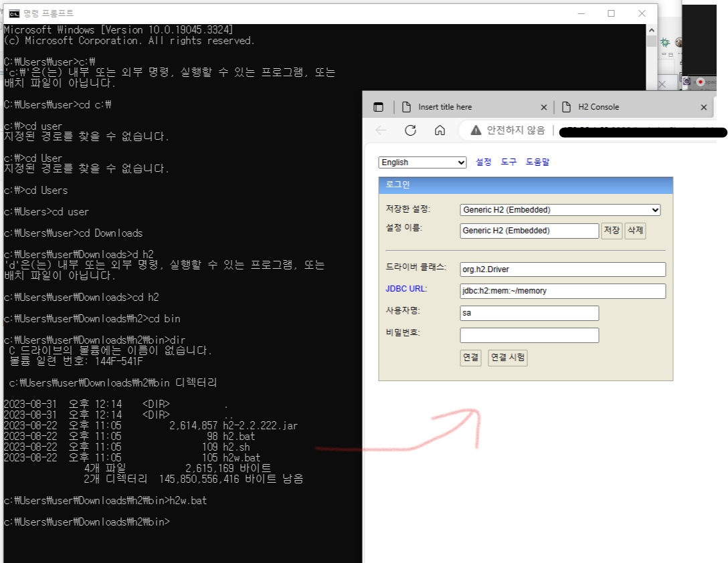Image resolution: width=728 pixels, height=563 pixels.
Task: Maximize the Command Prompt window
Action: (x=611, y=13)
